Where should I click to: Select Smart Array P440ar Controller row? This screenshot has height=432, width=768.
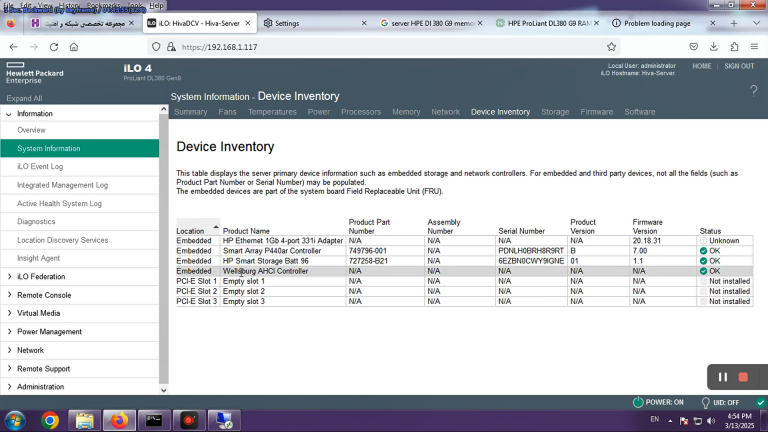pos(464,251)
